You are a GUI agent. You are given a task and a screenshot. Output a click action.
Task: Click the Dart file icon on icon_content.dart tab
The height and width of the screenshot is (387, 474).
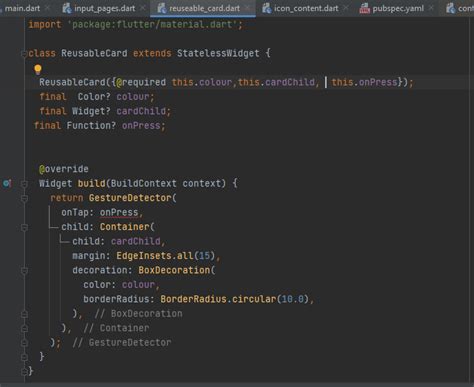[x=267, y=8]
